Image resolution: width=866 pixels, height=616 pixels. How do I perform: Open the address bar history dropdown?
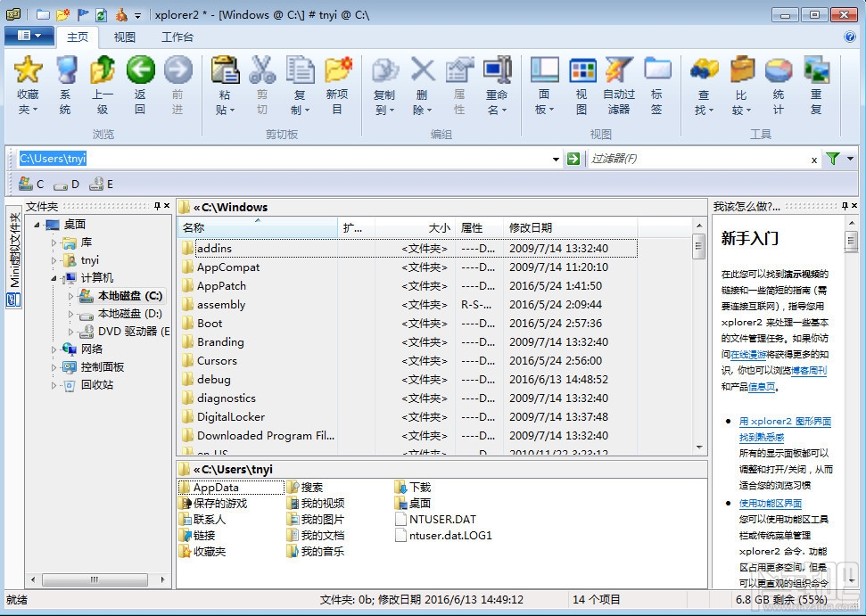(x=556, y=159)
